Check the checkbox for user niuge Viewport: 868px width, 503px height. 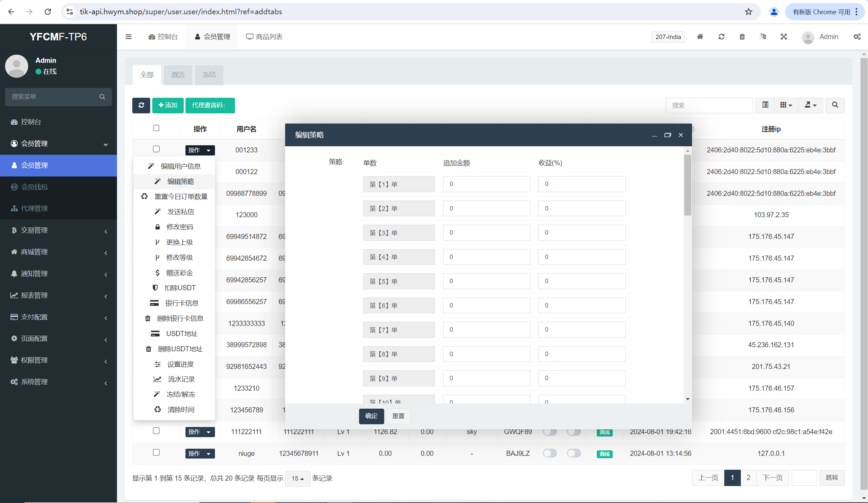coord(156,453)
